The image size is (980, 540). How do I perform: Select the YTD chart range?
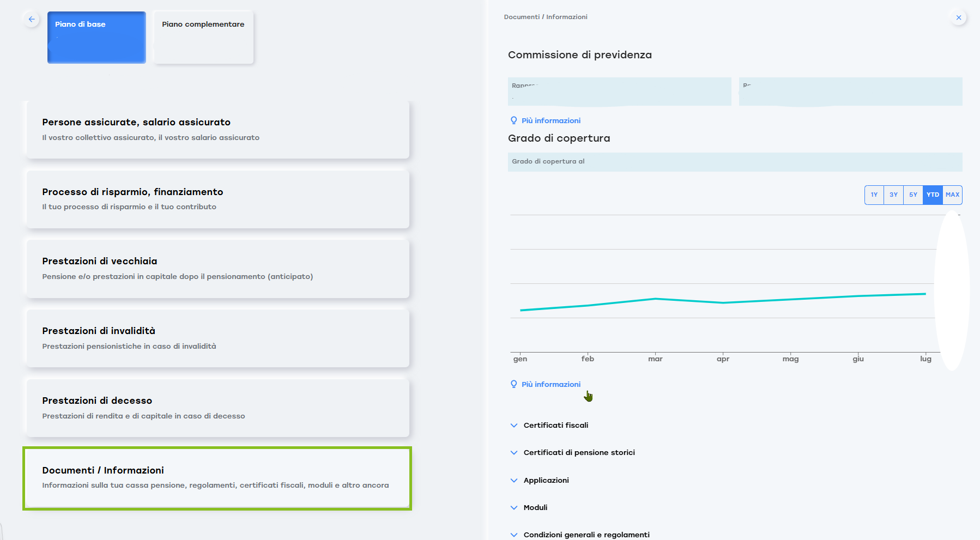click(x=933, y=195)
